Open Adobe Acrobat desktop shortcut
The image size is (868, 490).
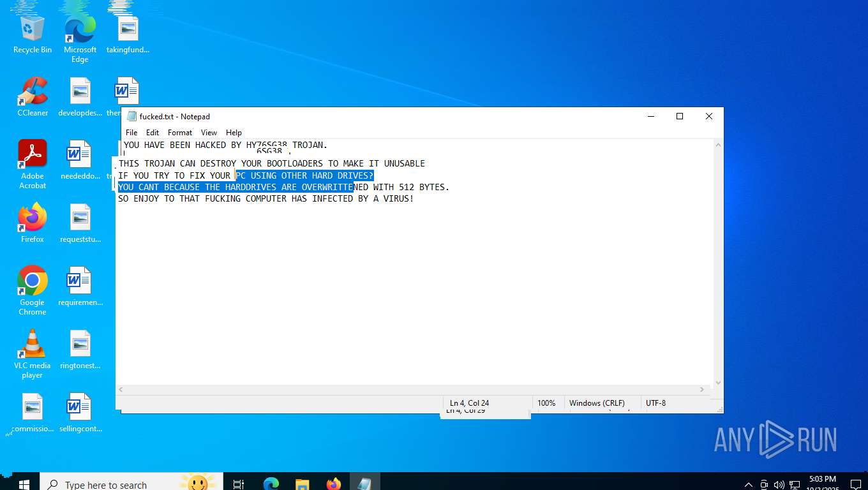tap(32, 165)
